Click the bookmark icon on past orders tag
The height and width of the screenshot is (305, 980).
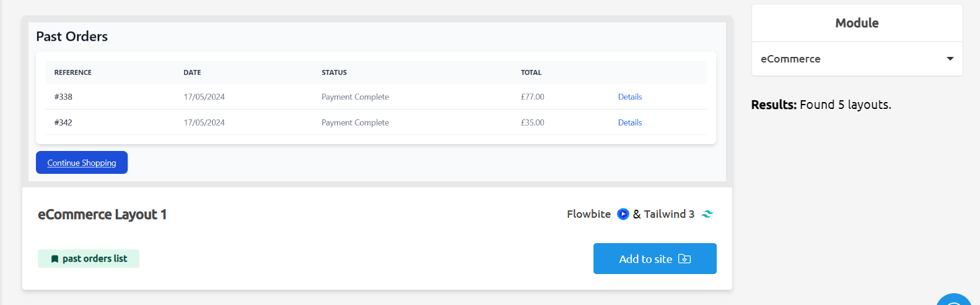pyautogui.click(x=55, y=259)
